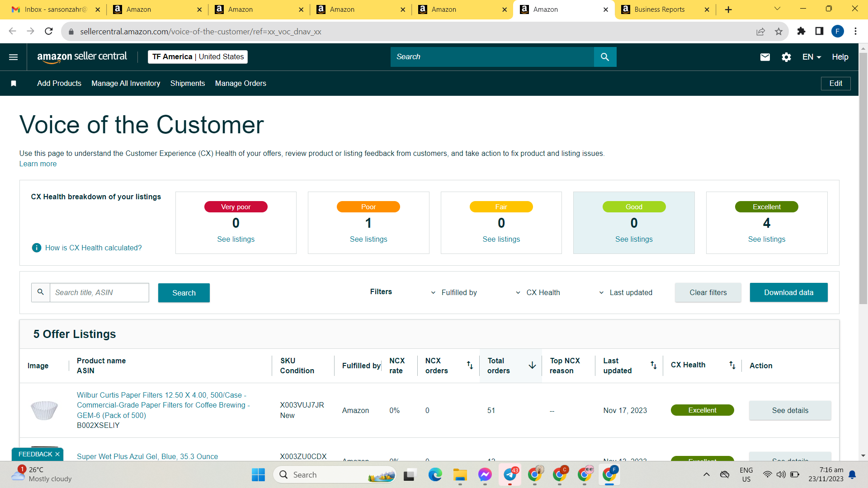The image size is (868, 488).
Task: Open Messenger from the taskbar
Action: tap(485, 475)
